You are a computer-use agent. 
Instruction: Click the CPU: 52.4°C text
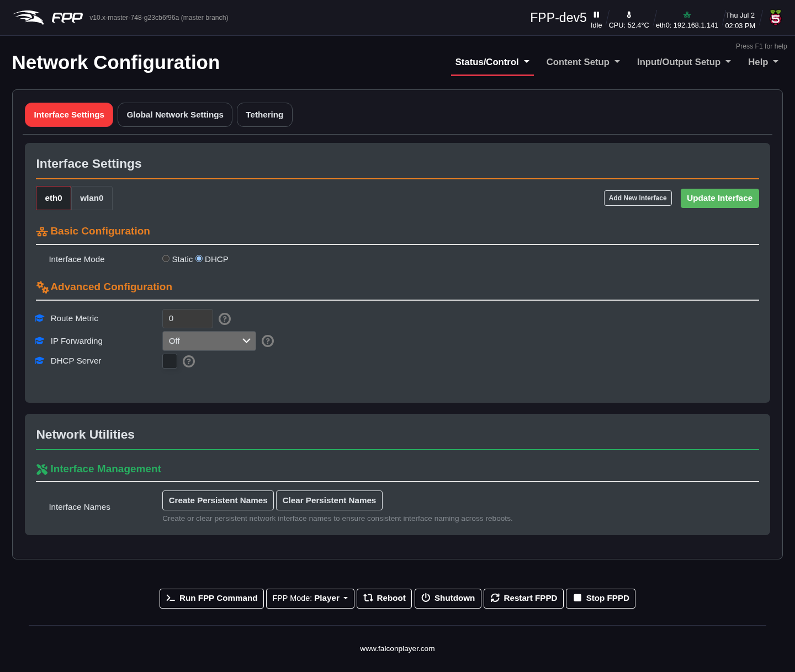(x=629, y=25)
